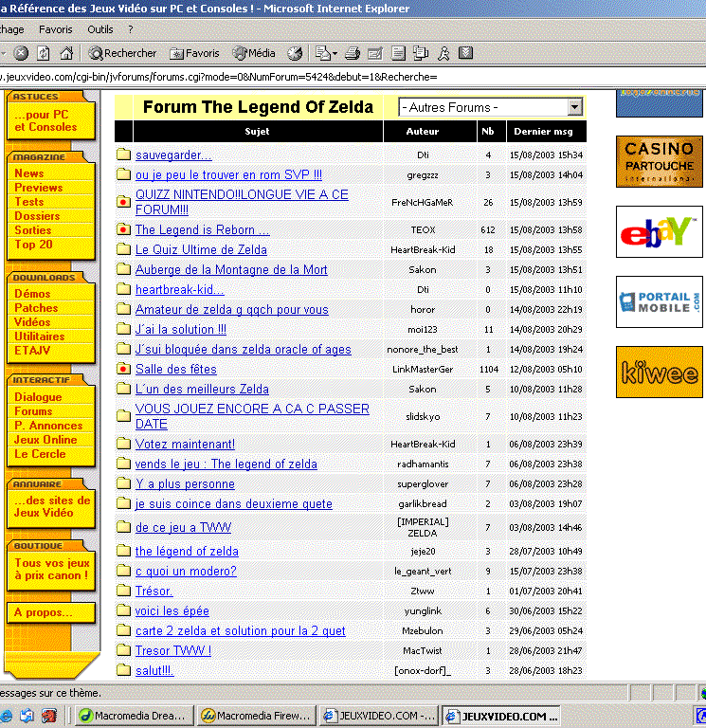Open topic The Legend is Reborn
The width and height of the screenshot is (706, 728).
pos(203,229)
